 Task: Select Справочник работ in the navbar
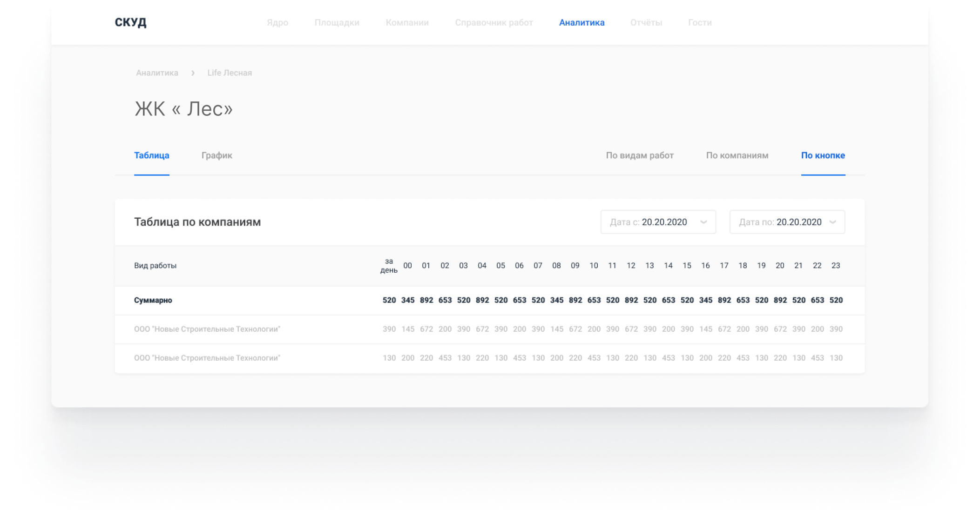493,23
